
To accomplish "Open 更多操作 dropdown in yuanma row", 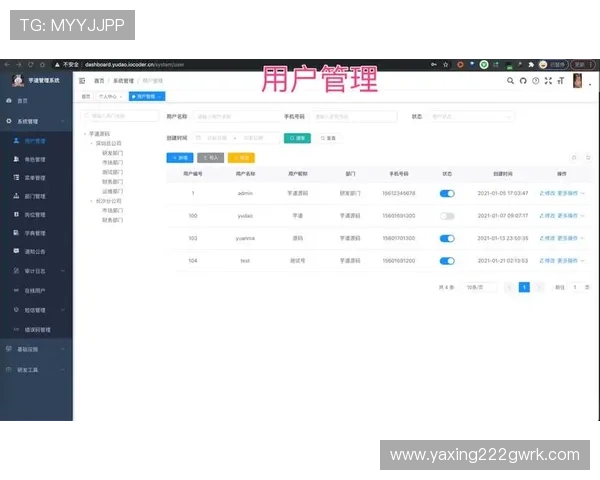I will tap(571, 238).
